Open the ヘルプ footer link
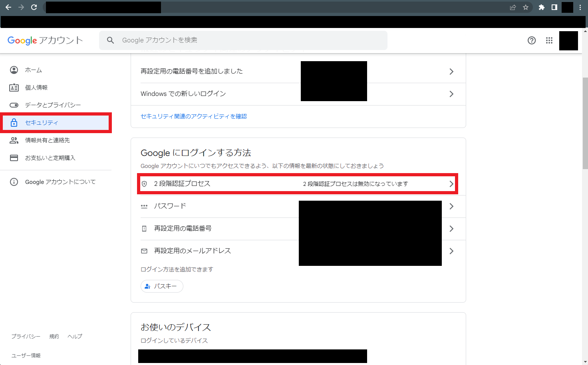This screenshot has height=365, width=588. [x=75, y=337]
